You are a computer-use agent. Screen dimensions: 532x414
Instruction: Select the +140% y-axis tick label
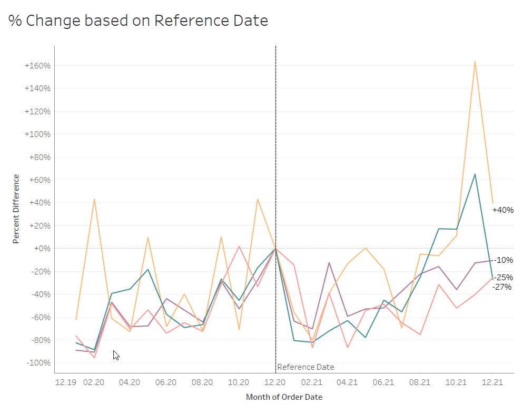click(37, 88)
